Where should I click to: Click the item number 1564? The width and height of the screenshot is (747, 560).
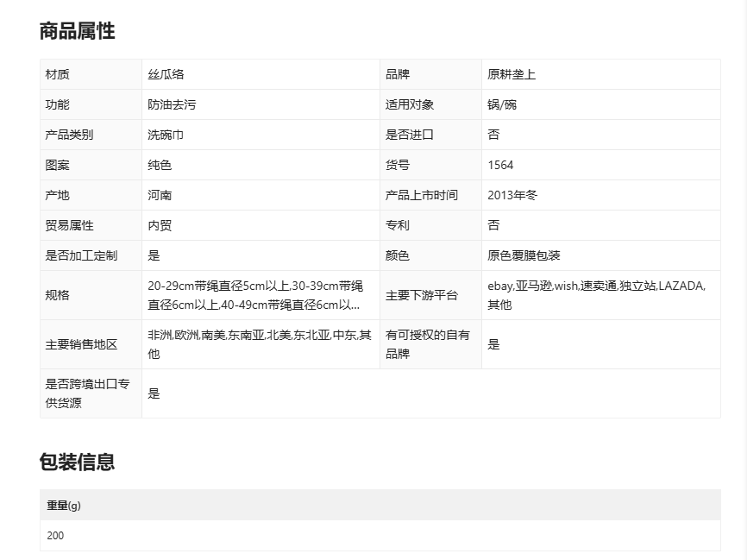pos(500,165)
